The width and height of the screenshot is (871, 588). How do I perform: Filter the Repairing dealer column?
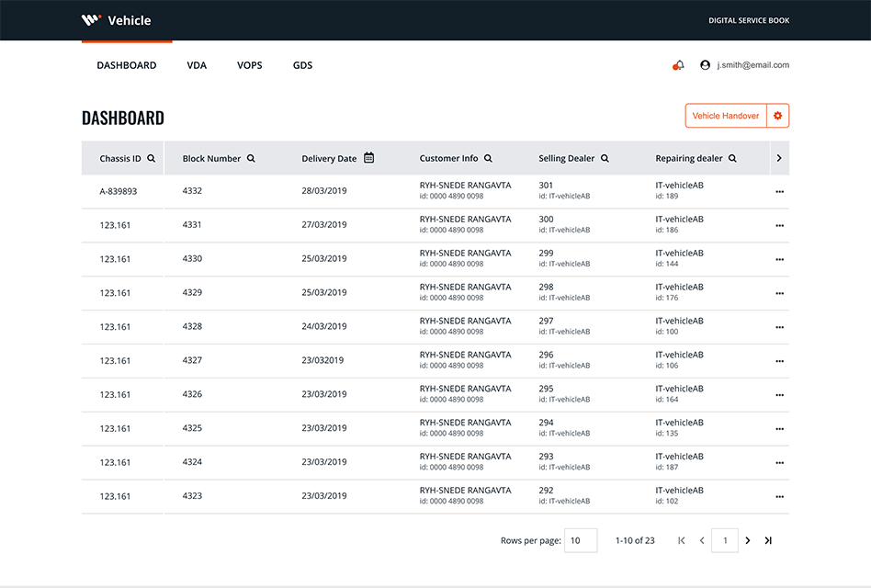pyautogui.click(x=731, y=158)
